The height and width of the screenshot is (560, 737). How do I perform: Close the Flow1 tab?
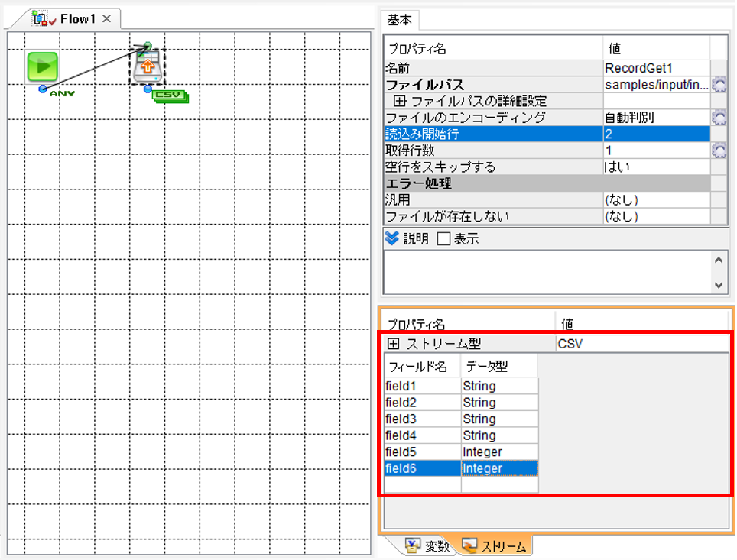(107, 19)
